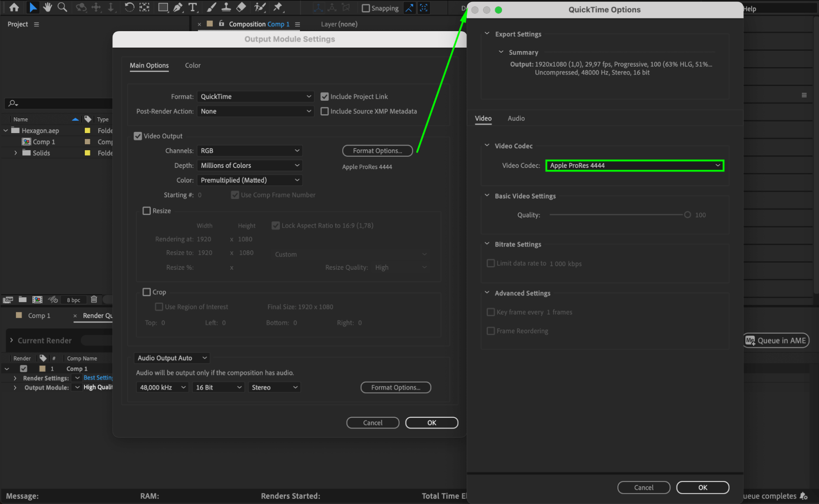Select the Clone Stamp tool
The image size is (819, 504).
pos(226,7)
